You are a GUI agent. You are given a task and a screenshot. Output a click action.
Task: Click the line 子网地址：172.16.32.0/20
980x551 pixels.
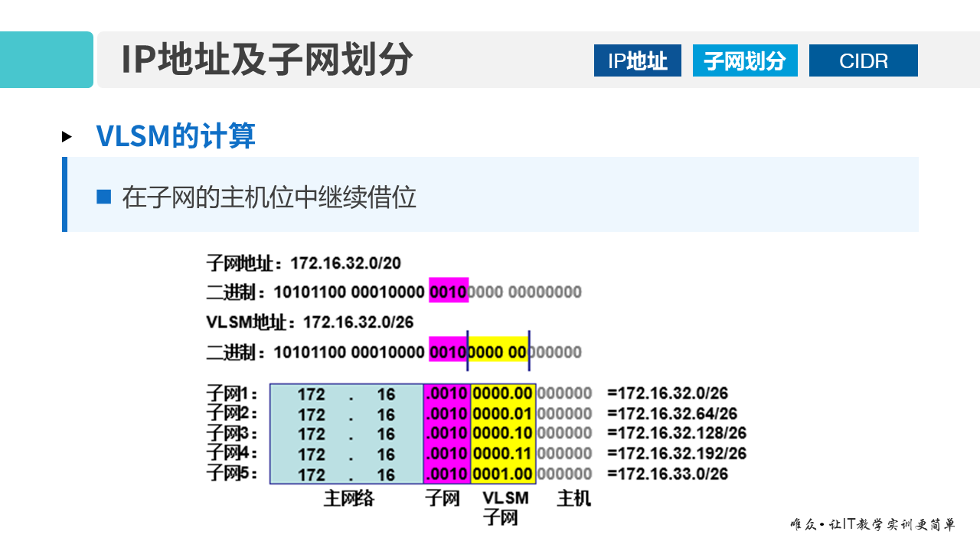[x=303, y=263]
